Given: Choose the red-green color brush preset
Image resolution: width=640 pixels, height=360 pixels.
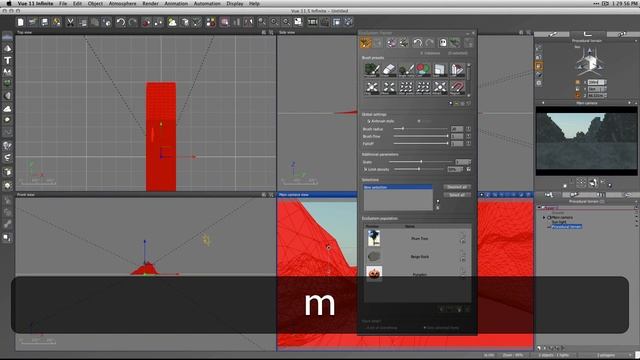Looking at the screenshot, I should pos(423,70).
